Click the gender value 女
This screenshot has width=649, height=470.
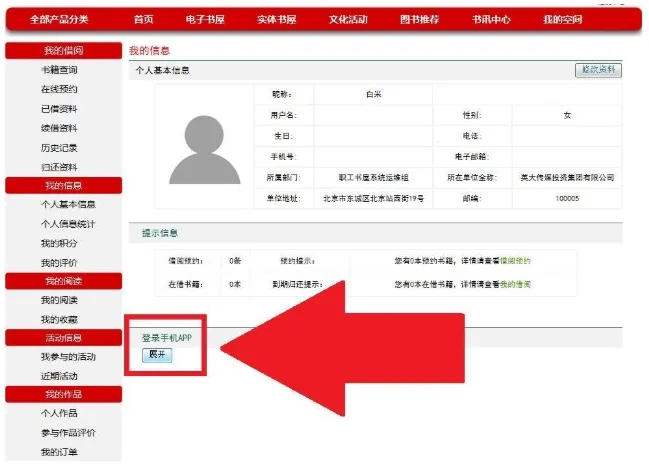click(x=567, y=115)
